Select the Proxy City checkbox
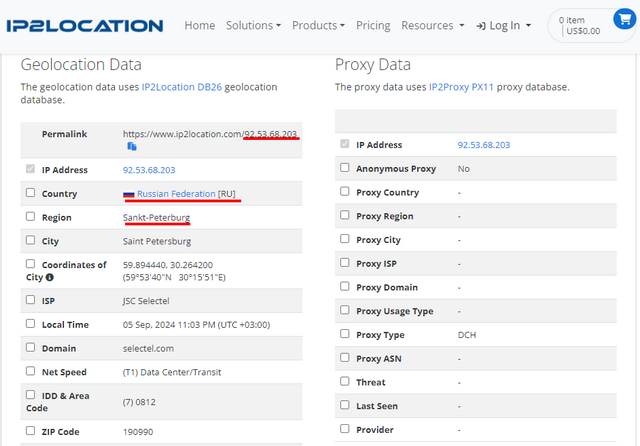 (345, 239)
